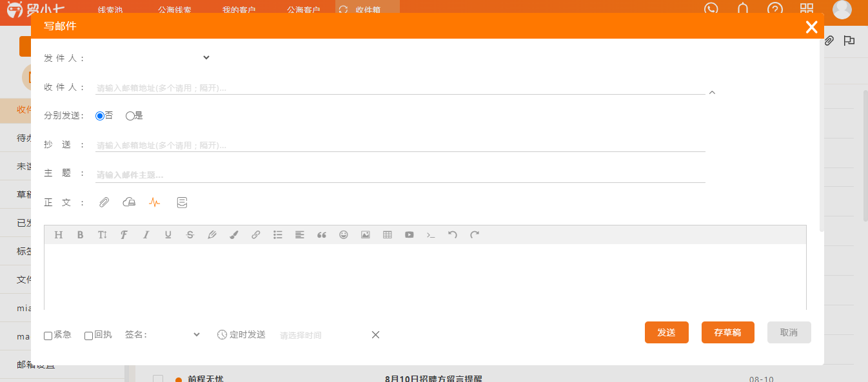Click the user avatar in top bar
The height and width of the screenshot is (382, 868).
pyautogui.click(x=842, y=9)
